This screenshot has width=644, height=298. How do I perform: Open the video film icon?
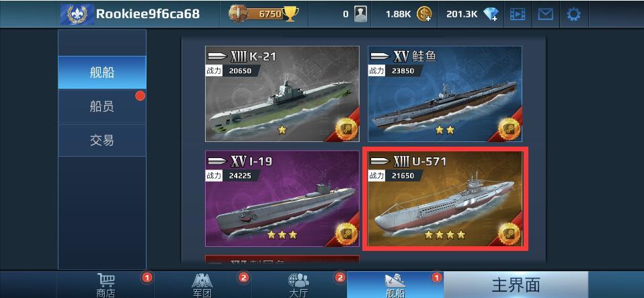pos(518,14)
